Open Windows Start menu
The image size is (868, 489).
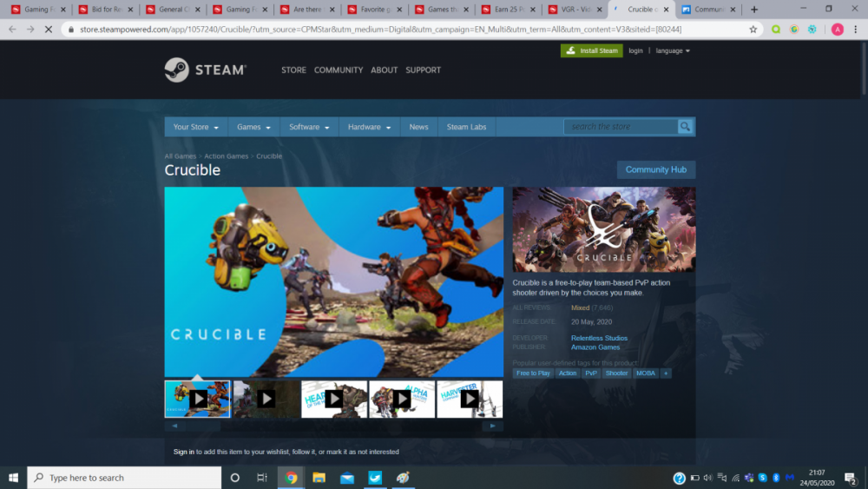(13, 478)
